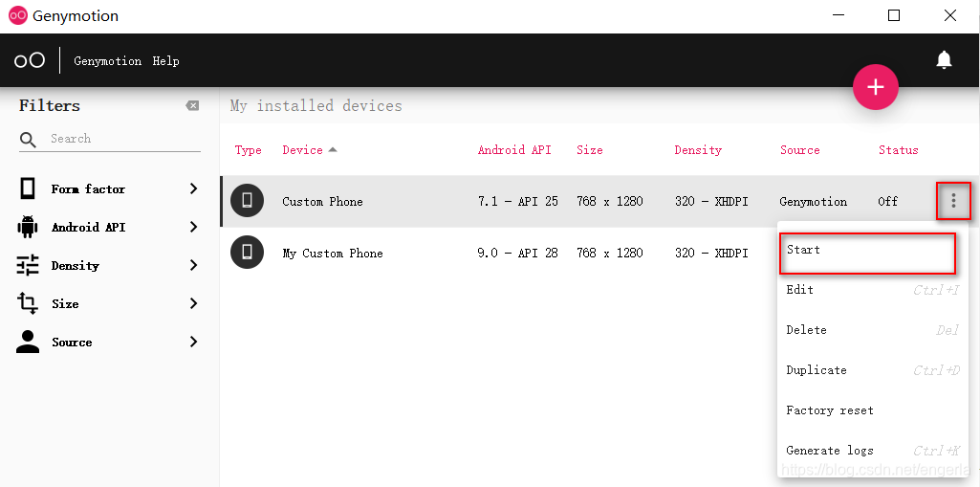The width and height of the screenshot is (980, 487).
Task: Open the three-dot menu for Custom Phone
Action: coord(953,201)
